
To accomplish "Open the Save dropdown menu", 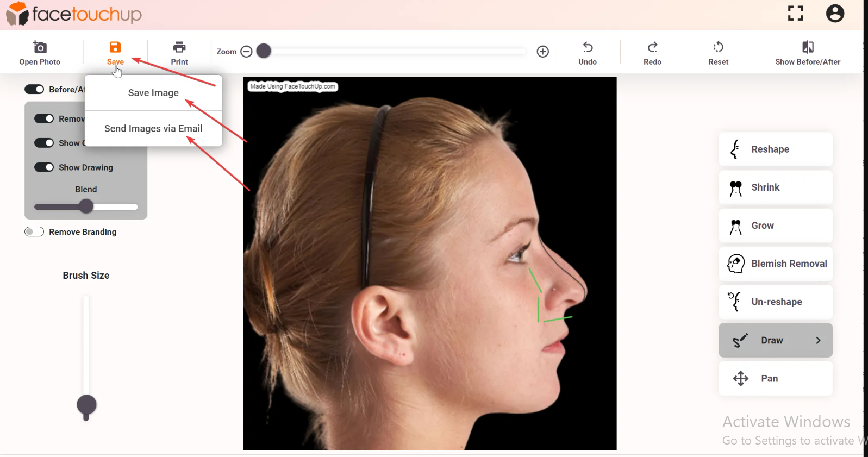I will [x=115, y=53].
